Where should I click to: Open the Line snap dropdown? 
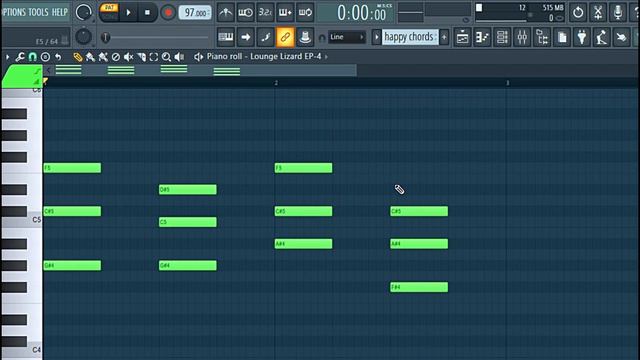pos(347,37)
